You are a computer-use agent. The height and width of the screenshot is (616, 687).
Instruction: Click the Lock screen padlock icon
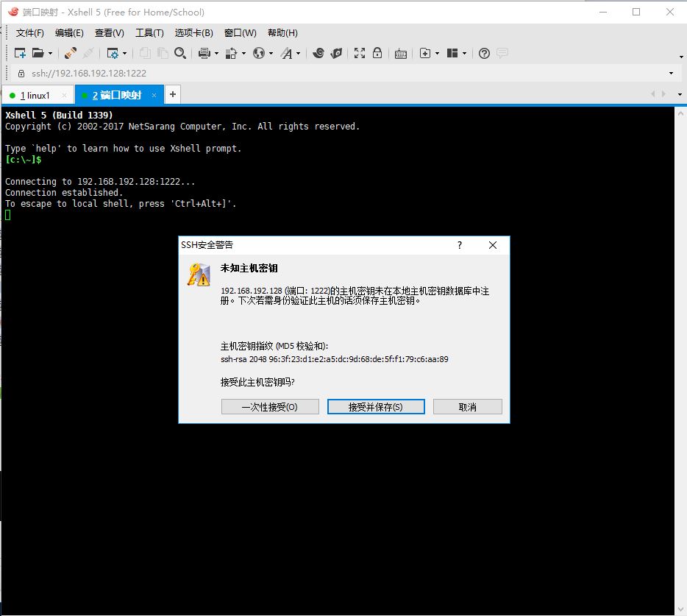[x=377, y=53]
